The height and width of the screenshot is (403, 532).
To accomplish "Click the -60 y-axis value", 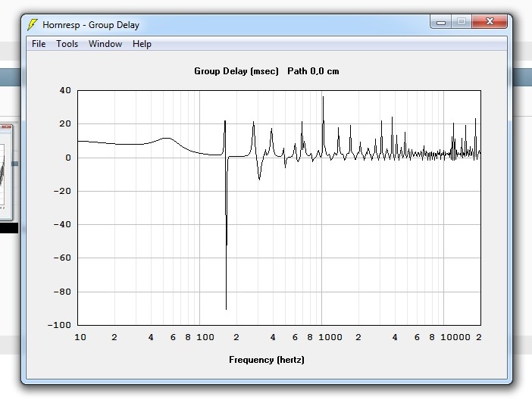I will (x=62, y=258).
